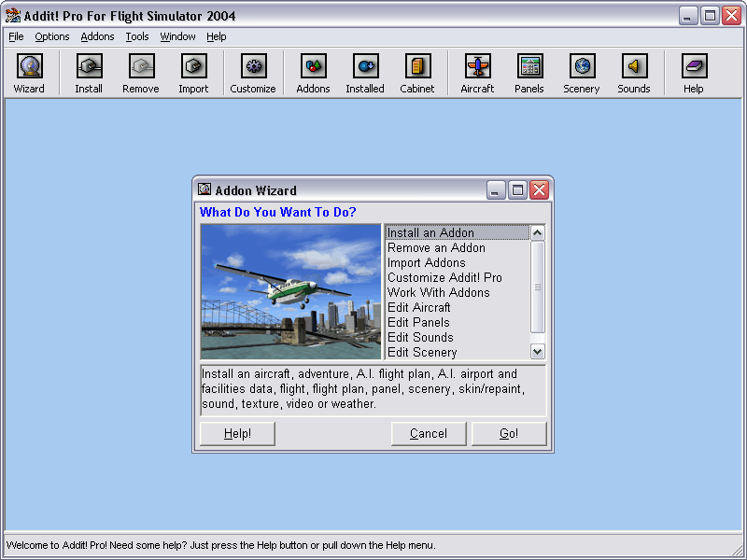The image size is (747, 560).
Task: Open the File menu
Action: [x=16, y=36]
